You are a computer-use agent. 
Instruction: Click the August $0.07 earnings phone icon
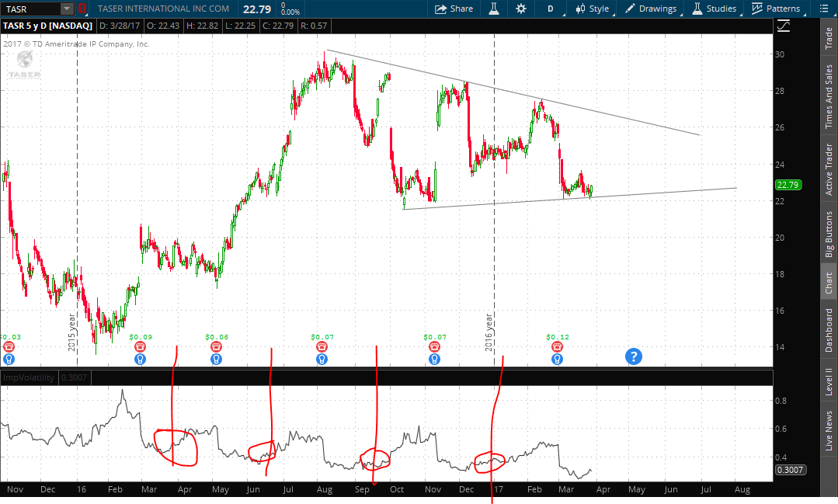pyautogui.click(x=322, y=346)
